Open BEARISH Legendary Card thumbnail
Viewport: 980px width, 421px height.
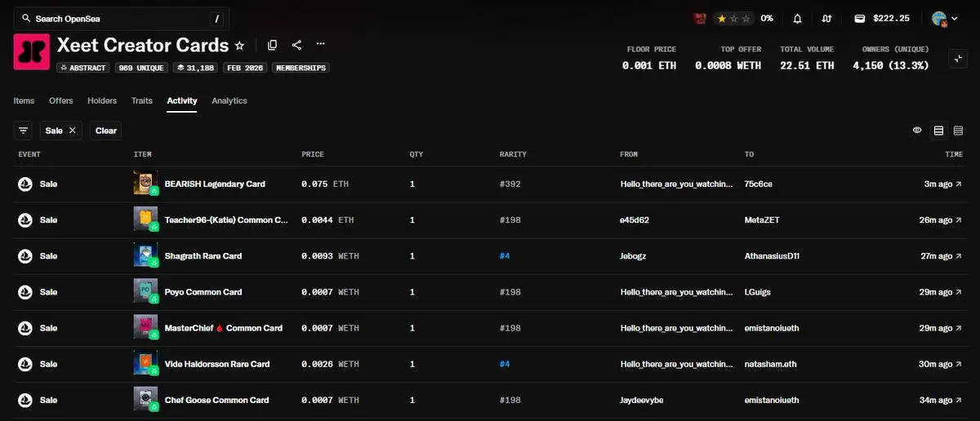pos(145,184)
